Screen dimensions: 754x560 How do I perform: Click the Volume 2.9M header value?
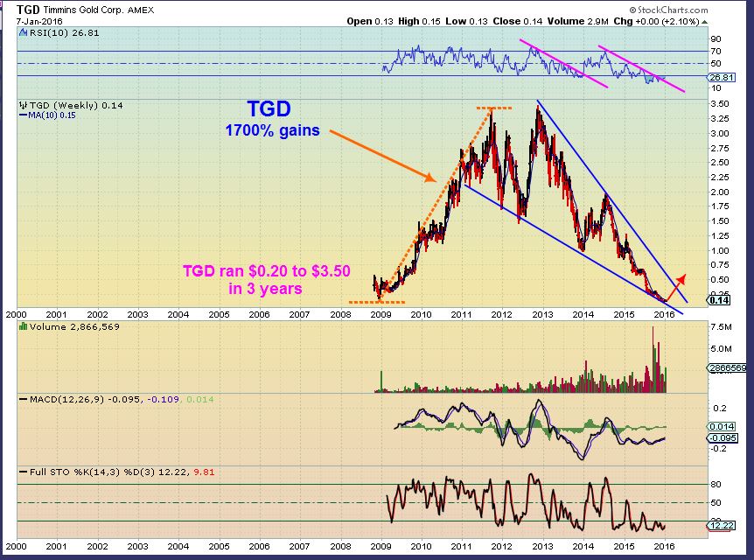578,21
